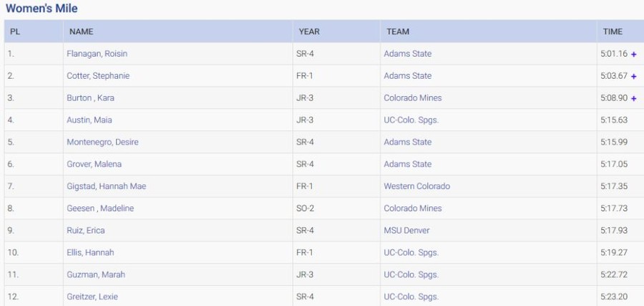This screenshot has width=644, height=306.
Task: Click Colorado Mines team for Burton
Action: pyautogui.click(x=413, y=98)
